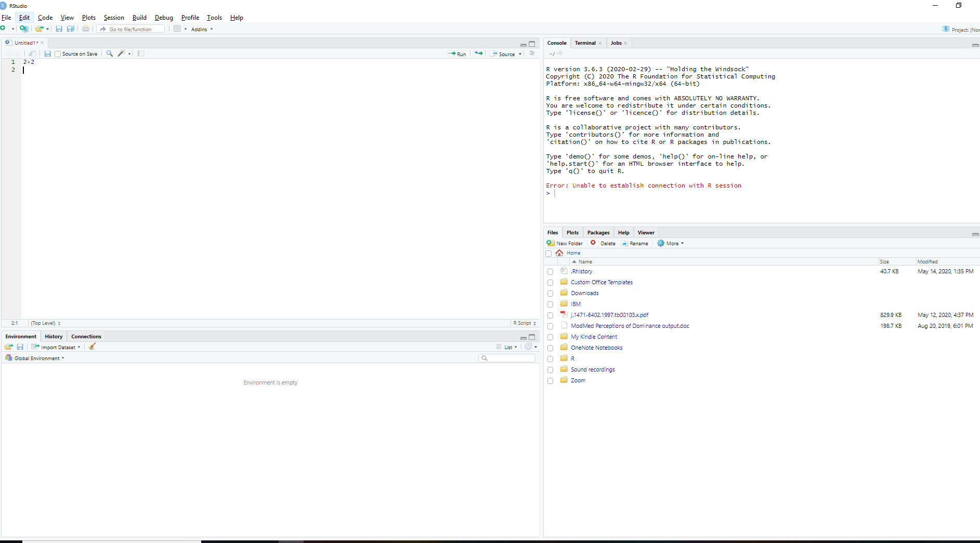Open the Code menu
Image resolution: width=980 pixels, height=543 pixels.
coord(45,18)
